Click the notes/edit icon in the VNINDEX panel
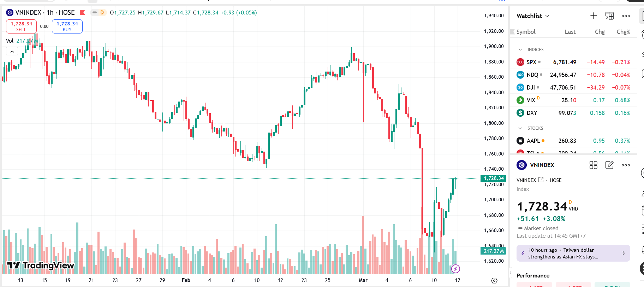The image size is (644, 287). point(609,165)
